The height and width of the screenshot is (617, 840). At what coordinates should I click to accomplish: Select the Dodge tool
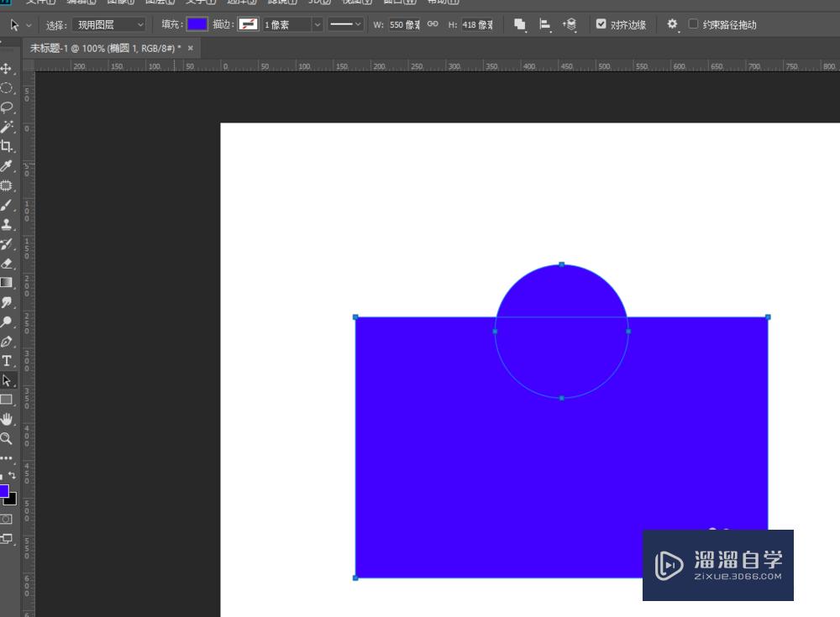[7, 322]
